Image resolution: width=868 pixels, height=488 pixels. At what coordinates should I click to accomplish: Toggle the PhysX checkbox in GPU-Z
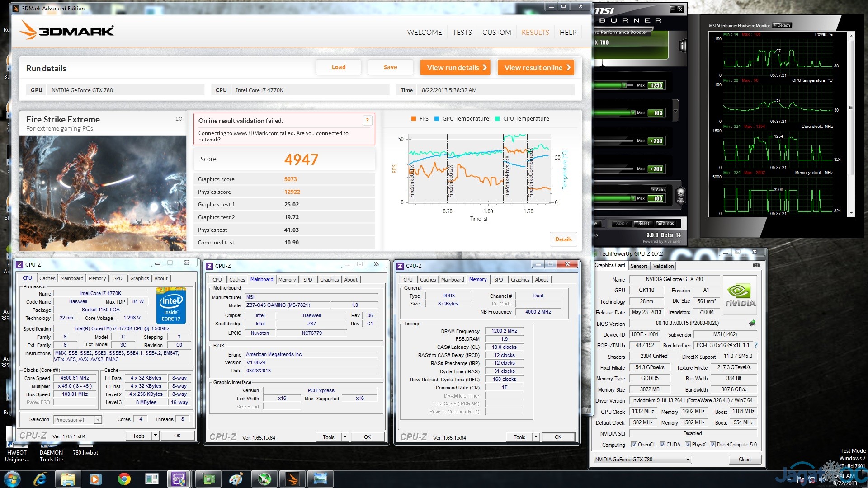click(688, 445)
